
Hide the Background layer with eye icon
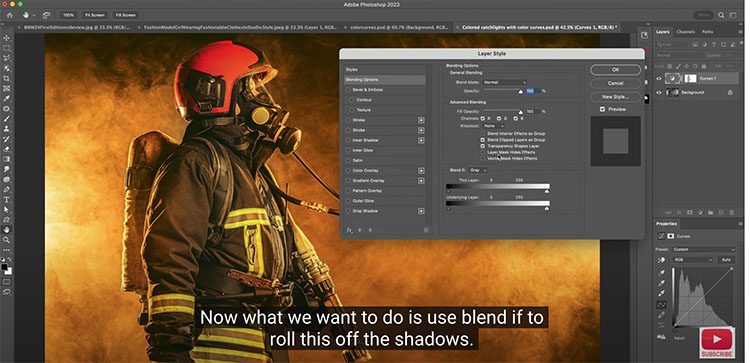(x=659, y=93)
